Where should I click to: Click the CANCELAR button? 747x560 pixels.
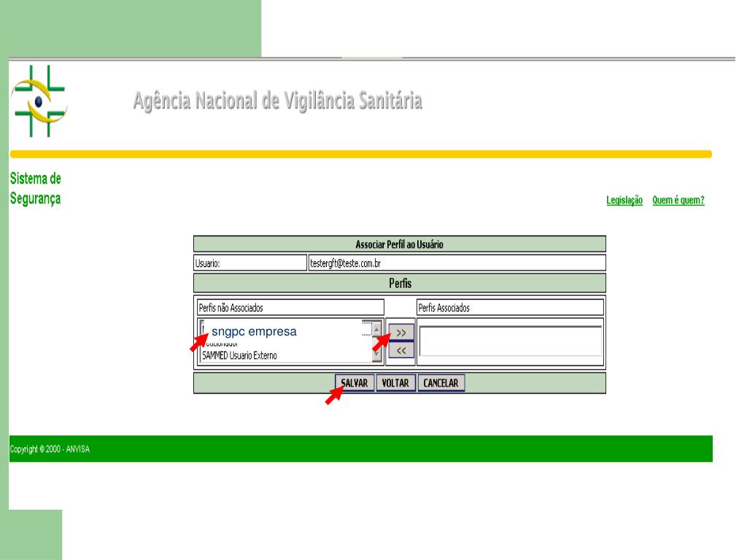coord(441,383)
